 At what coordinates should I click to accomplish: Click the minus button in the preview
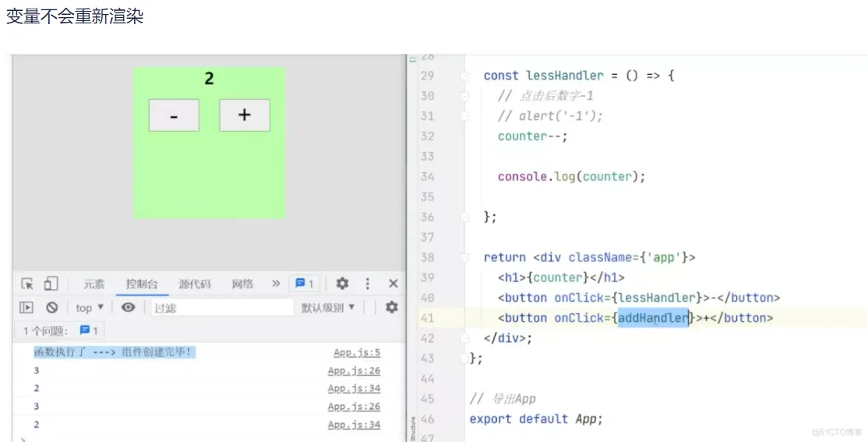pyautogui.click(x=174, y=115)
